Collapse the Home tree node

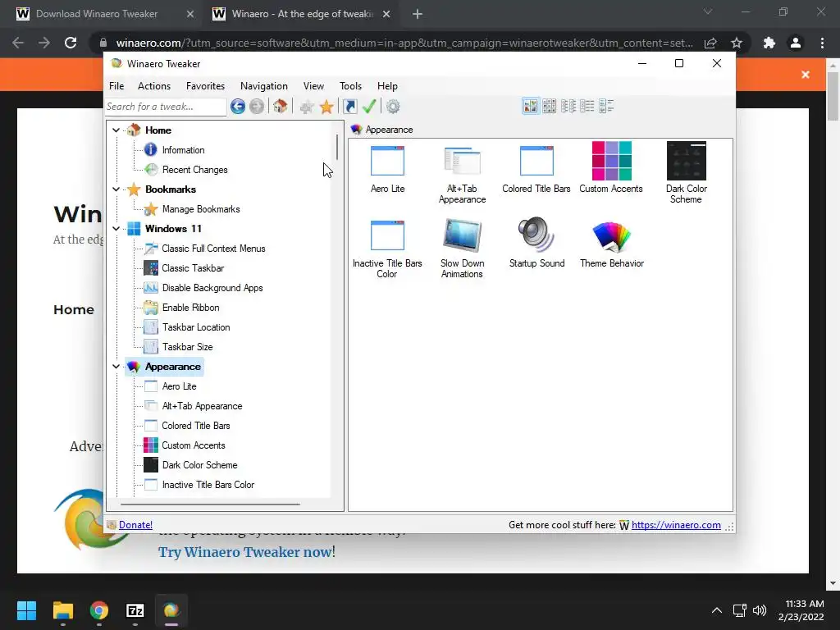[x=116, y=130]
